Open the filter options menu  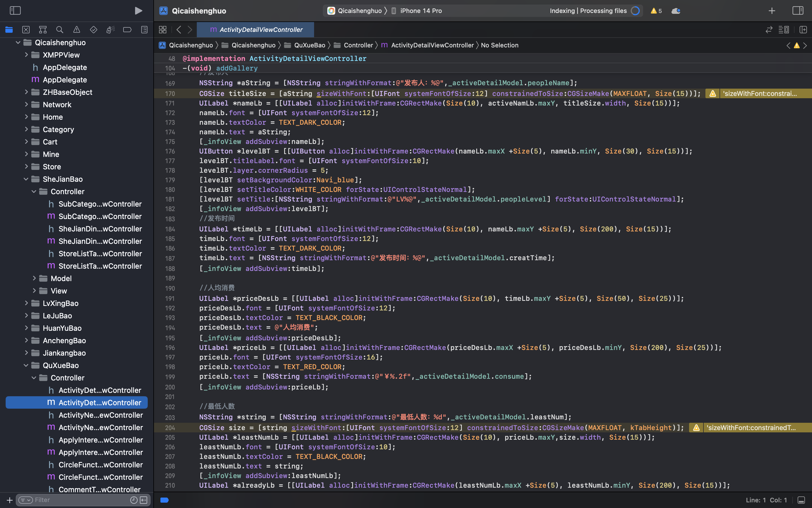click(25, 500)
